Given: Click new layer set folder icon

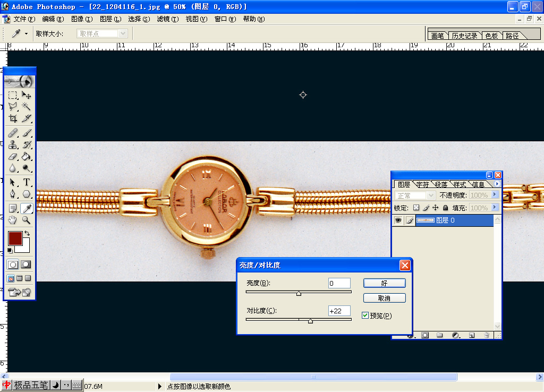Looking at the screenshot, I should coord(439,335).
